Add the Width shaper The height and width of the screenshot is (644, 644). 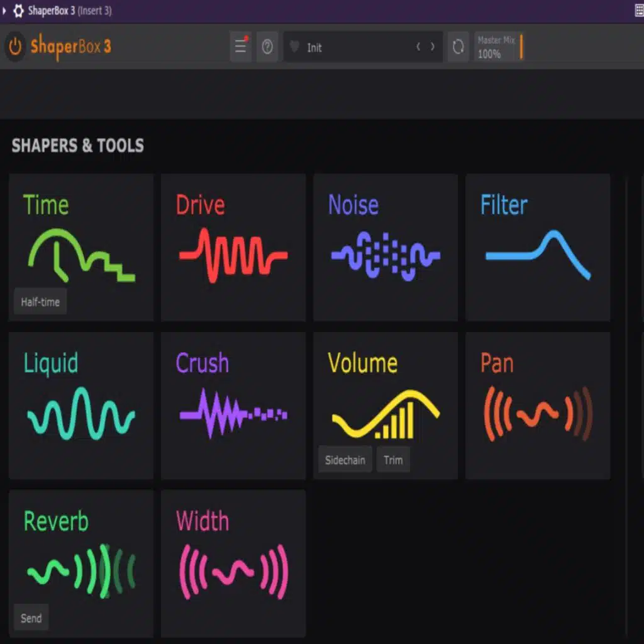(233, 563)
